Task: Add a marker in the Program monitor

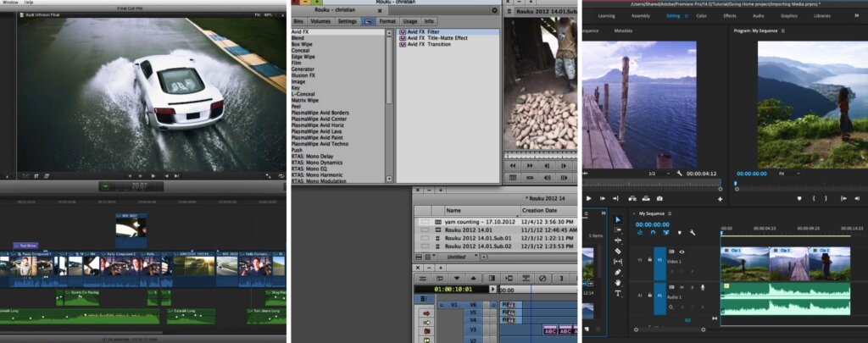Action: click(x=799, y=199)
